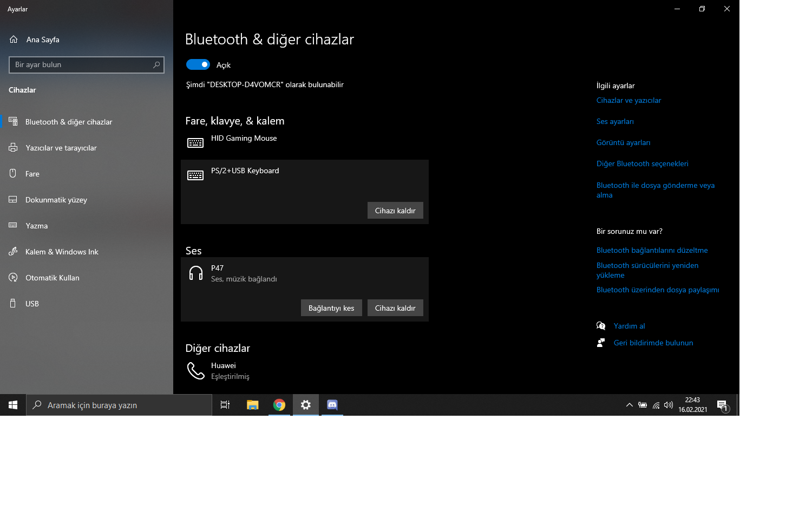Click Geri bildirimde bulunun link
Viewport: 812px width, 511px height.
tap(653, 343)
